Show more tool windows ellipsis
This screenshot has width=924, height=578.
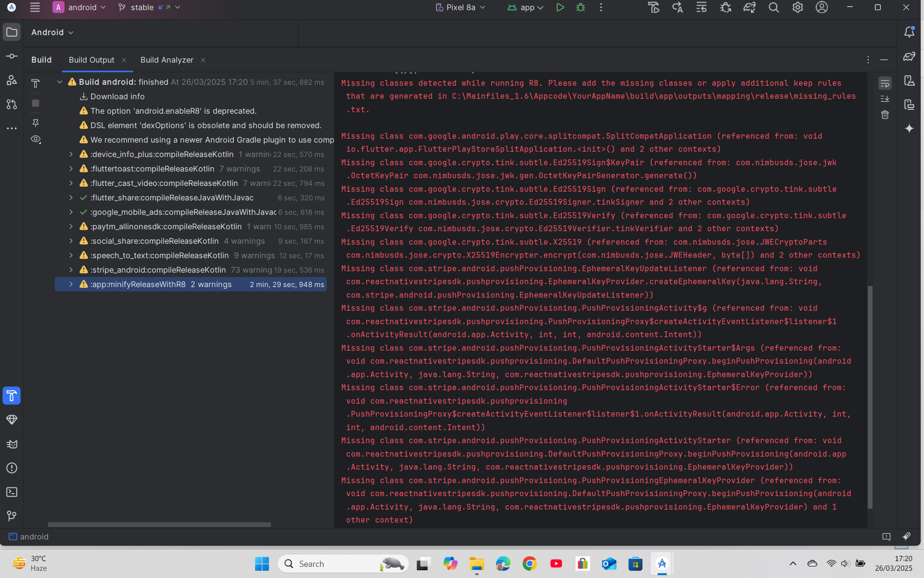12,129
